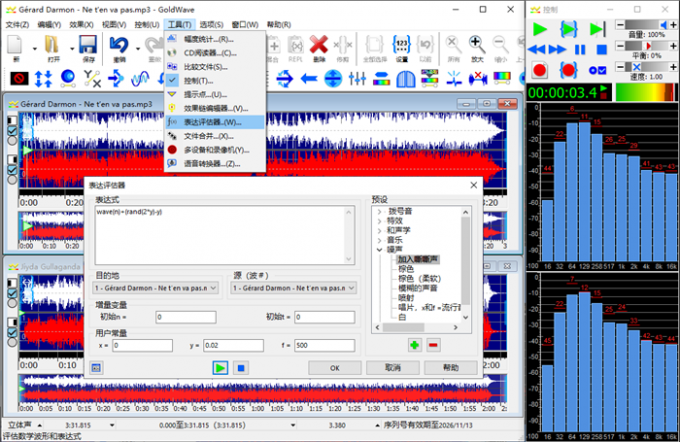Click the Play selection button with braces
This screenshot has height=442, width=680.
(x=569, y=29)
